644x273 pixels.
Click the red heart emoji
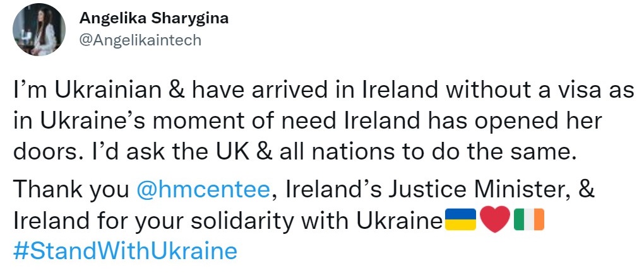495,219
